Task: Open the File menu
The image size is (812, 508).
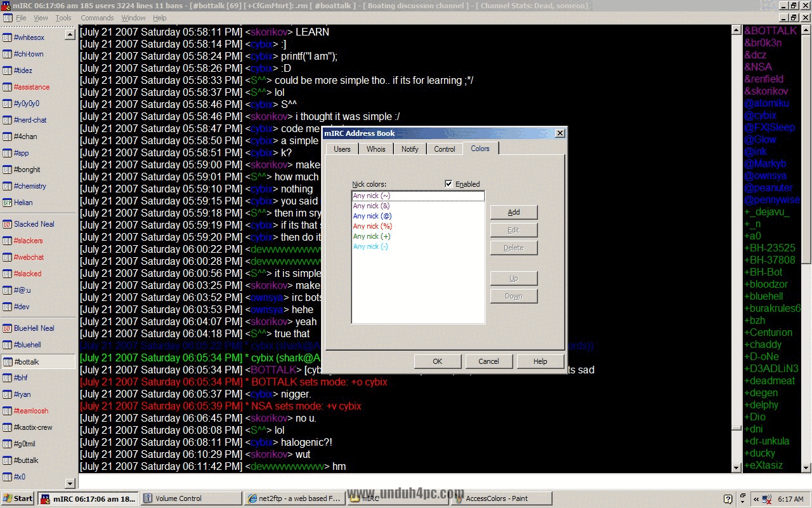Action: [21, 18]
